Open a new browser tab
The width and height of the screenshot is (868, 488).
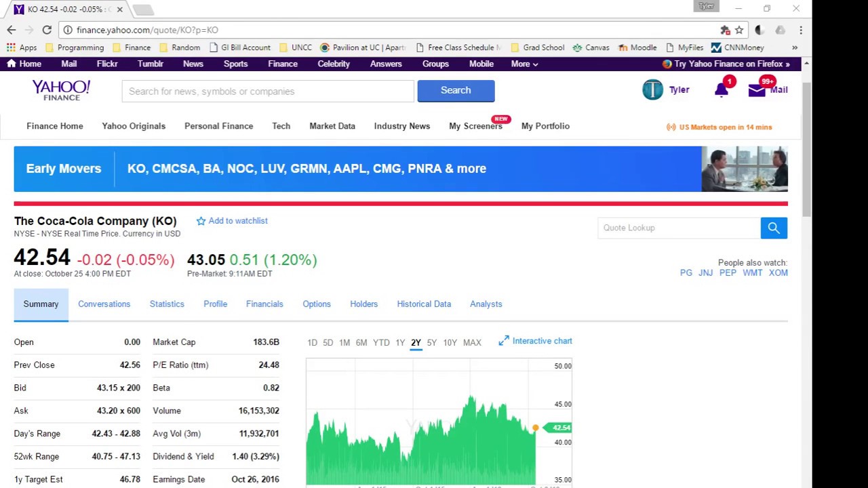click(143, 9)
